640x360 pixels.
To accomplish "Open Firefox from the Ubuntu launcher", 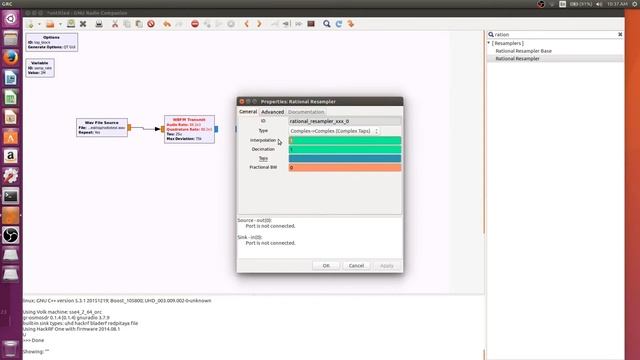I will [x=11, y=58].
